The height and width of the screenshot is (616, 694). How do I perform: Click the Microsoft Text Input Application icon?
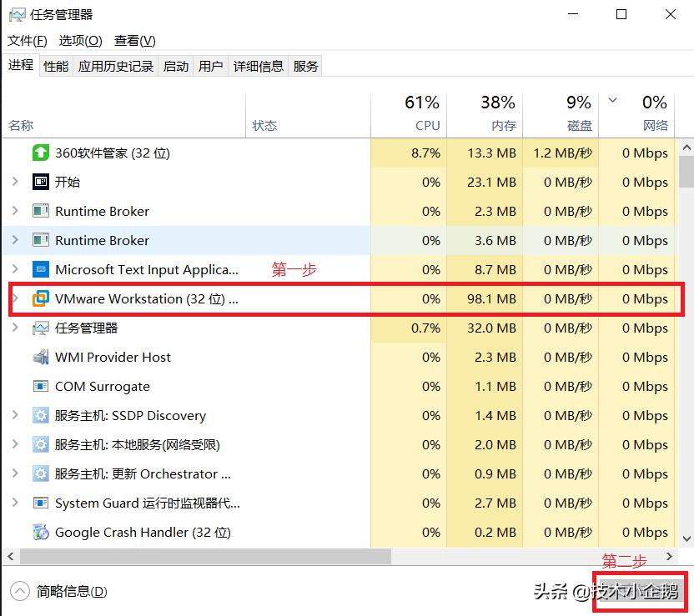[x=41, y=269]
